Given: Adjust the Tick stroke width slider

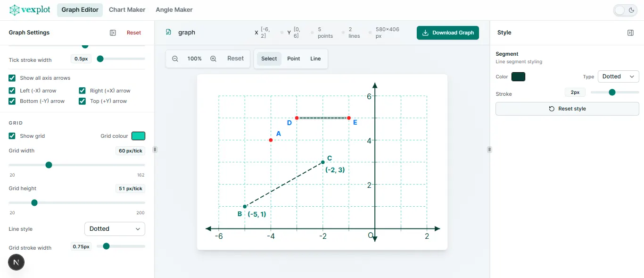Looking at the screenshot, I should (121, 59).
